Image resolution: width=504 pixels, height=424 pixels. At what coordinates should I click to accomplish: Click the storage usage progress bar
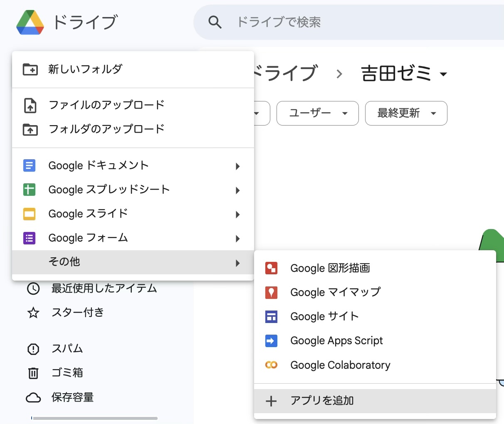[x=95, y=418]
